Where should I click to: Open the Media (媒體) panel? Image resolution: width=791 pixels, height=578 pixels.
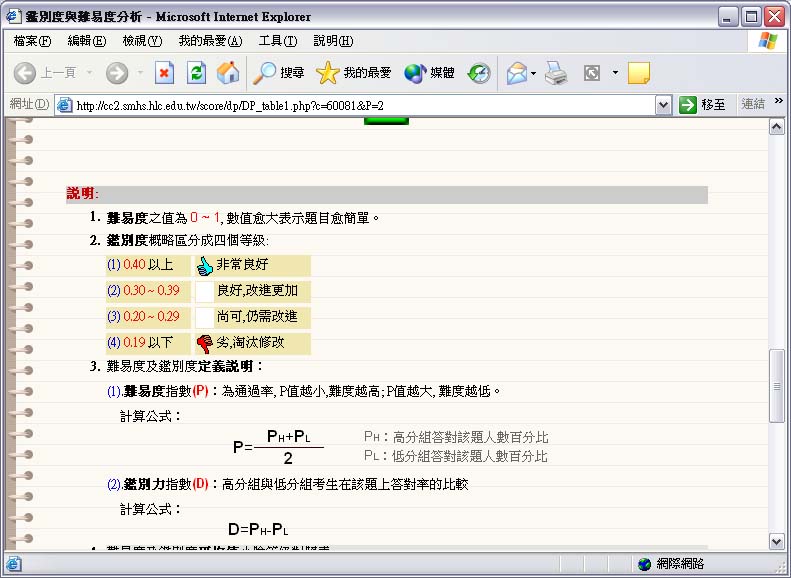pos(430,73)
